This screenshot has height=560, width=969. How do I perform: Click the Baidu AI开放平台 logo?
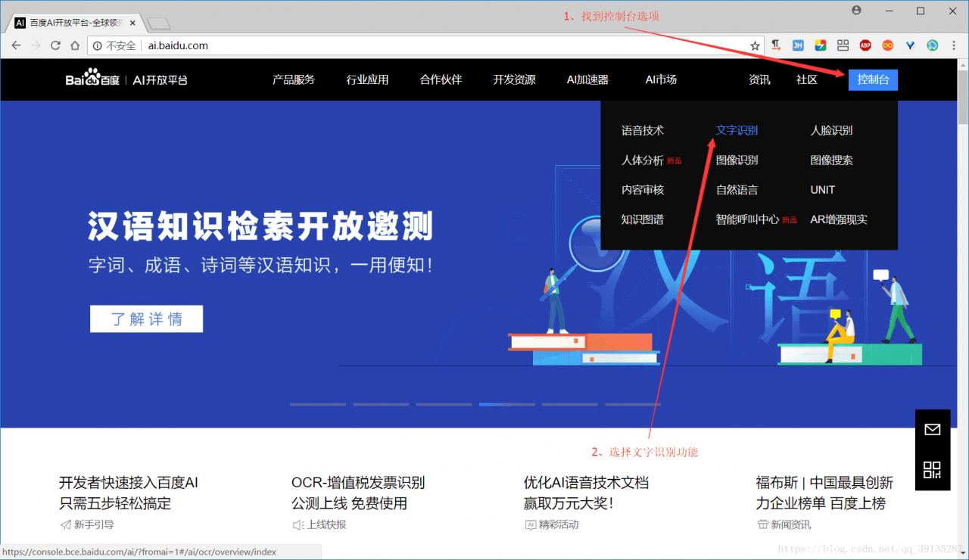point(126,79)
